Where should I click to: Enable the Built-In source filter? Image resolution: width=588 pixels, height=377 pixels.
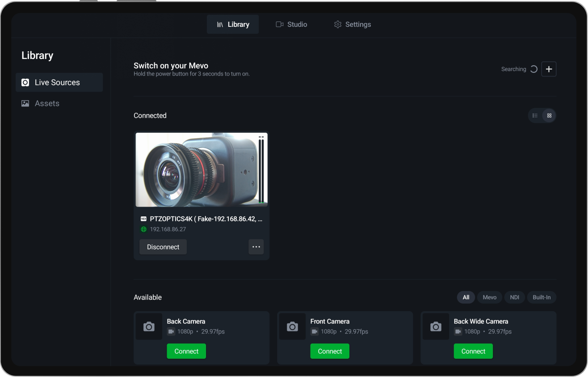[x=542, y=297]
